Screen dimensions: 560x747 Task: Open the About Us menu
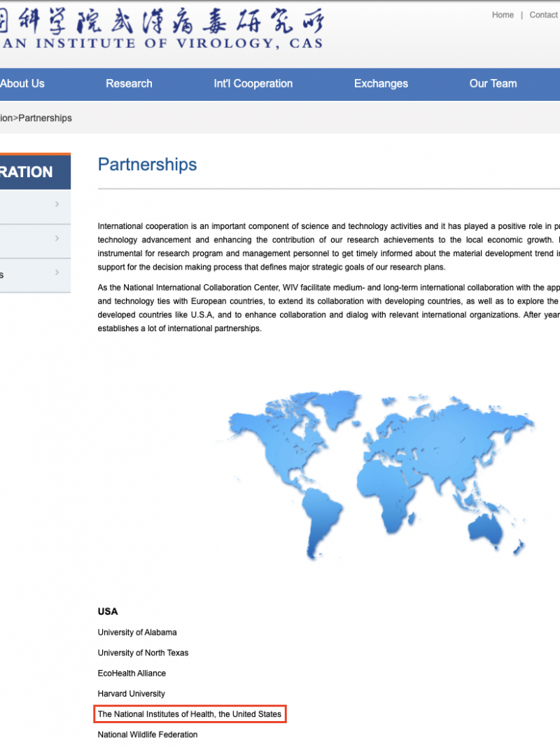coord(22,83)
